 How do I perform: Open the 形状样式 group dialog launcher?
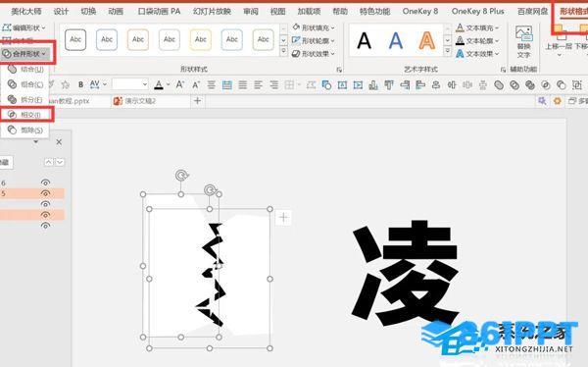tap(339, 70)
